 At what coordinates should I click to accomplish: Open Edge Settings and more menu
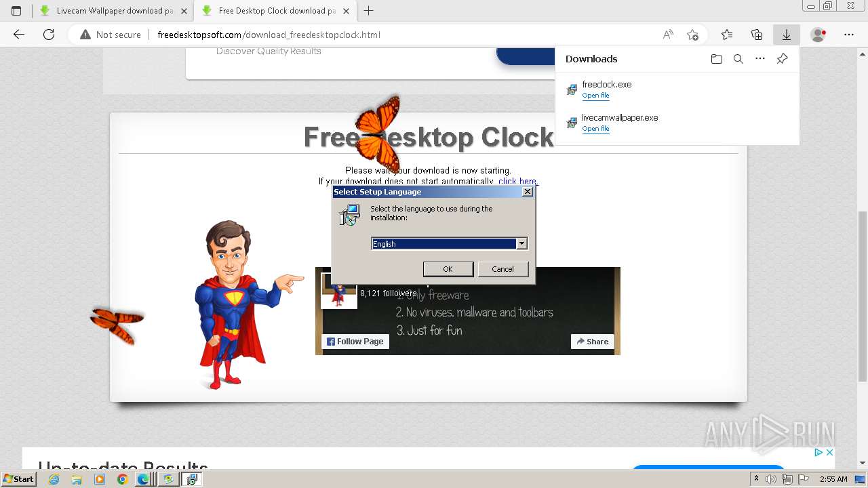point(849,35)
